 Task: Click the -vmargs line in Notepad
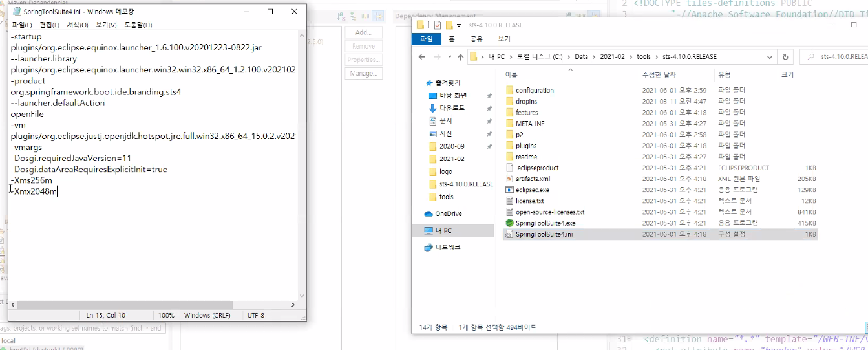(26, 147)
